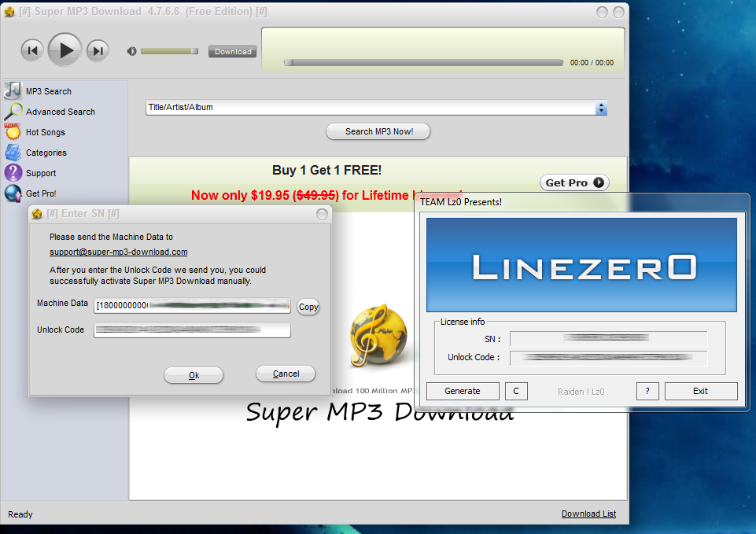Open the Download List link
756x534 pixels.
tap(588, 514)
